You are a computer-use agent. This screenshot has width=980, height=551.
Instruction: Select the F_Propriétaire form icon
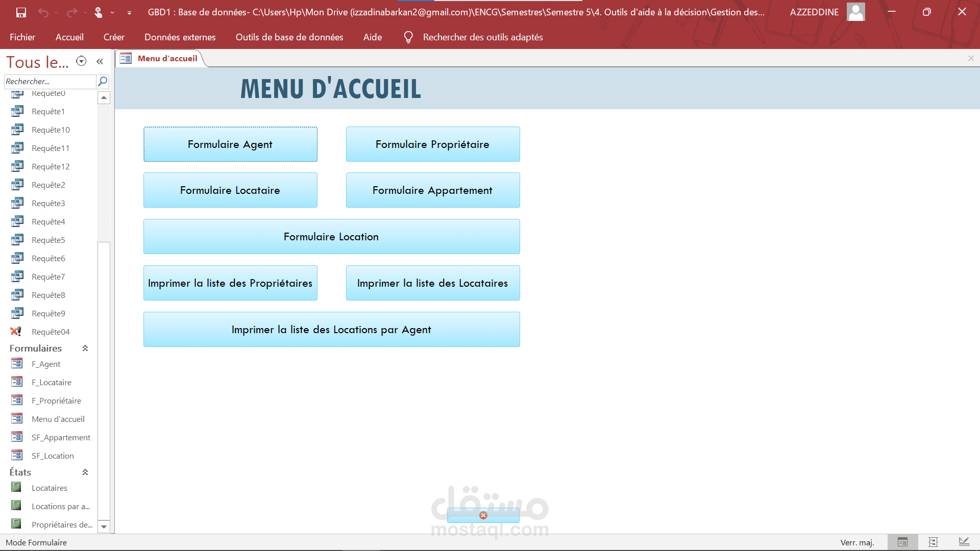(17, 400)
